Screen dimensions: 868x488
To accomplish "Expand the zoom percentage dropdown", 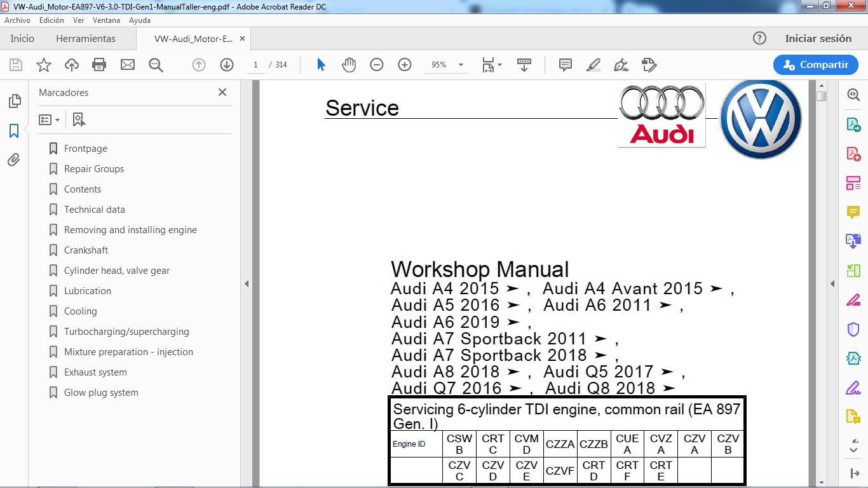I will tap(461, 64).
